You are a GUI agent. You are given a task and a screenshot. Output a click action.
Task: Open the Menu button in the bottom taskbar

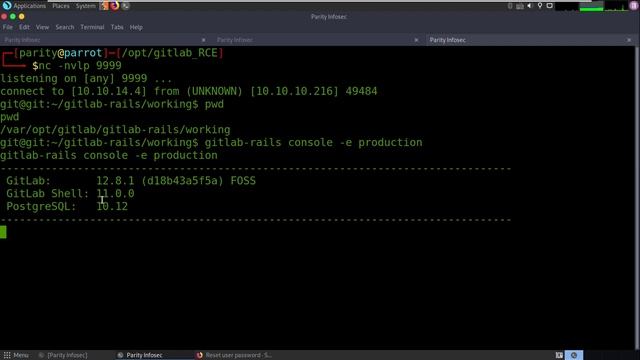(x=16, y=355)
